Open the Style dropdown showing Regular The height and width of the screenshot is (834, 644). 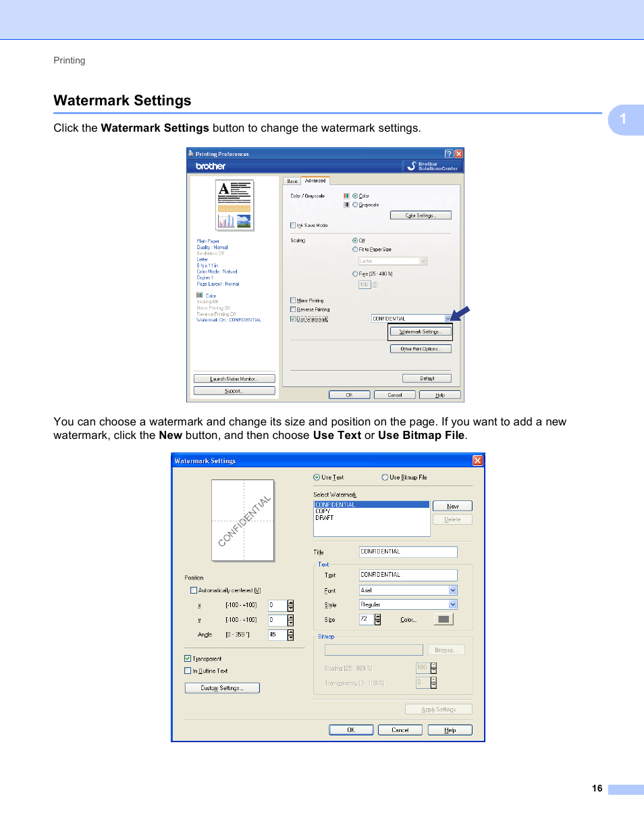[453, 604]
